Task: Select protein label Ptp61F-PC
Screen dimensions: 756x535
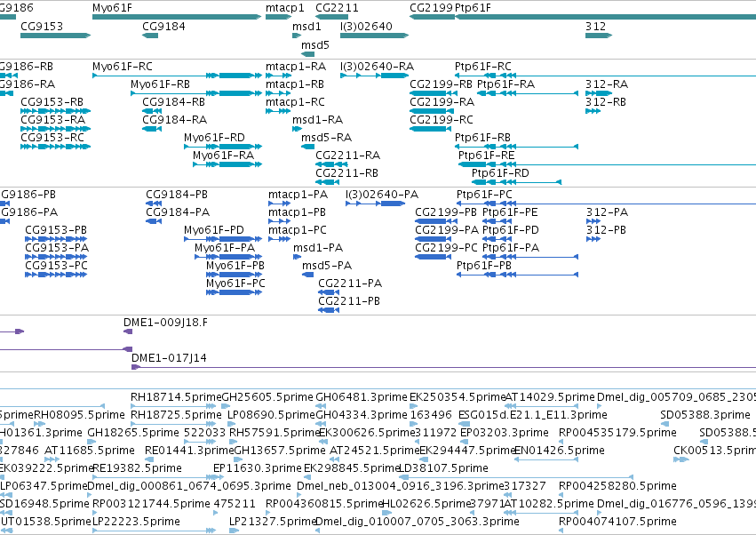Action: click(484, 195)
